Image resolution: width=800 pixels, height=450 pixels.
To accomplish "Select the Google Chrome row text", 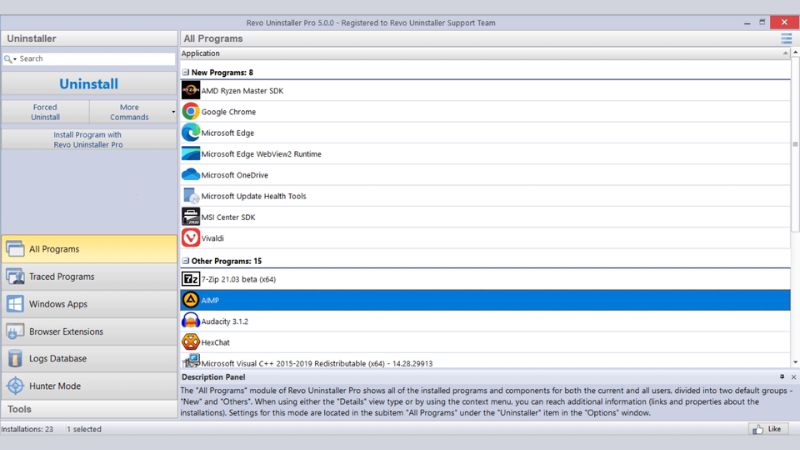I will (229, 112).
